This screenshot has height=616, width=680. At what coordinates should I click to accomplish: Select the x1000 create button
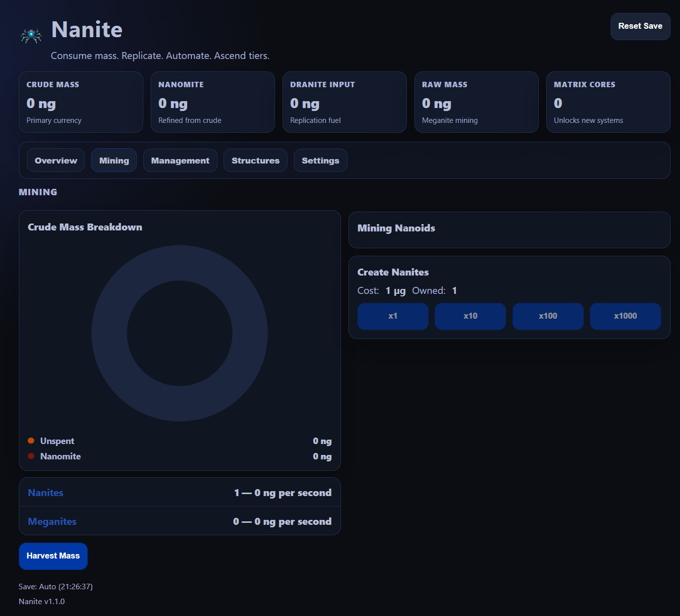coord(625,316)
